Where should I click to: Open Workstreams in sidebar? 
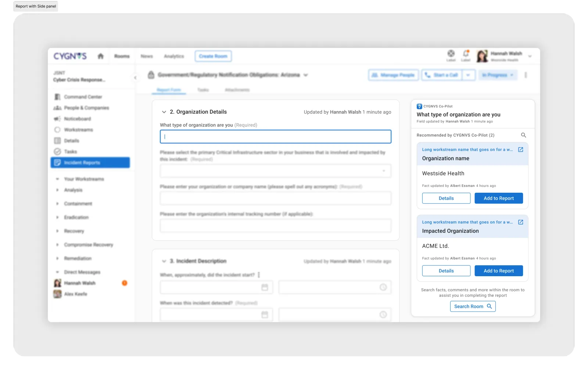pos(78,130)
